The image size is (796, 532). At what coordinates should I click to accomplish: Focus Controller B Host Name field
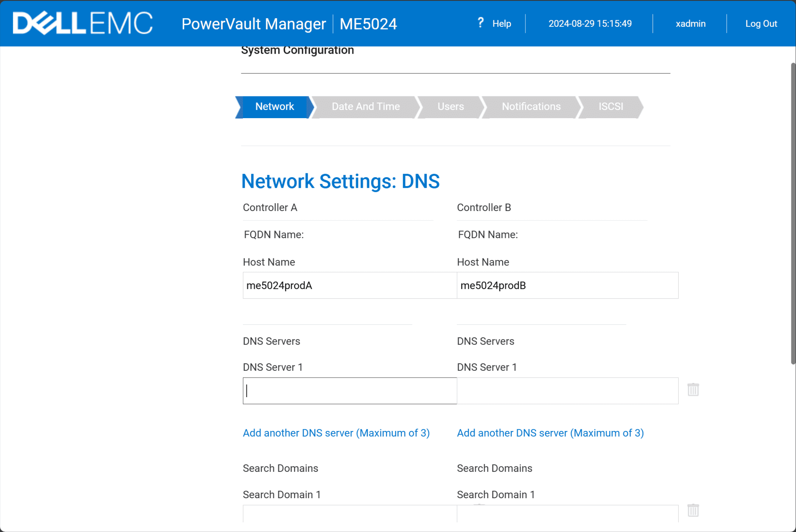567,286
